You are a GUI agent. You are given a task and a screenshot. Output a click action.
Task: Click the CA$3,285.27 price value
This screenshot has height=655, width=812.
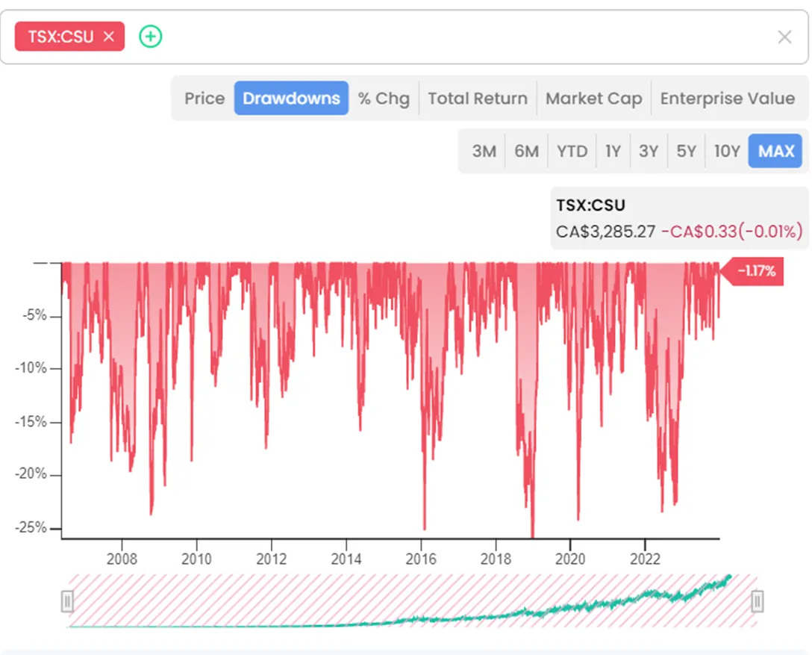click(605, 231)
